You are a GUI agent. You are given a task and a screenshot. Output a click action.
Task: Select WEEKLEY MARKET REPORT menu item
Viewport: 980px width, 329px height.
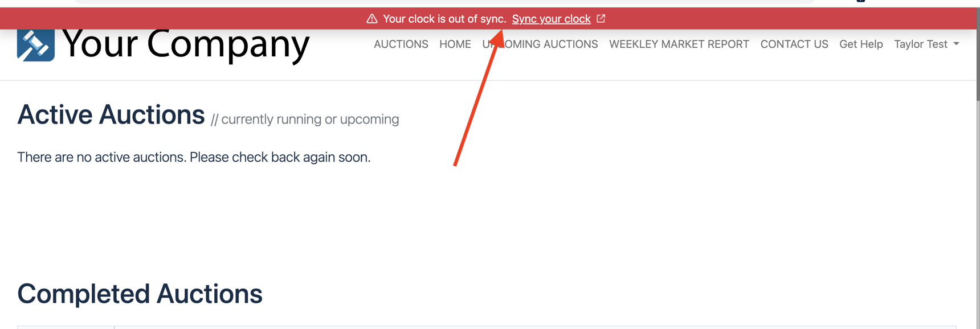[x=679, y=44]
